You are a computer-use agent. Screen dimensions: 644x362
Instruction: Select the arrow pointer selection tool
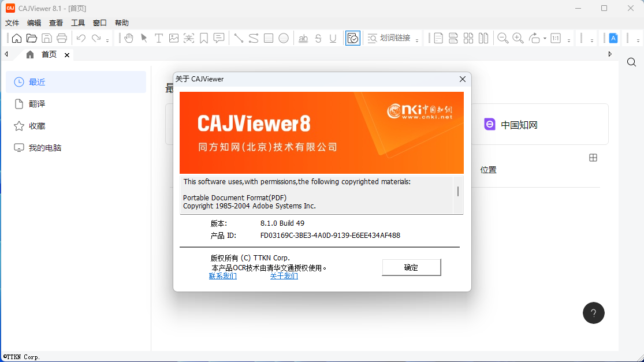click(x=144, y=38)
